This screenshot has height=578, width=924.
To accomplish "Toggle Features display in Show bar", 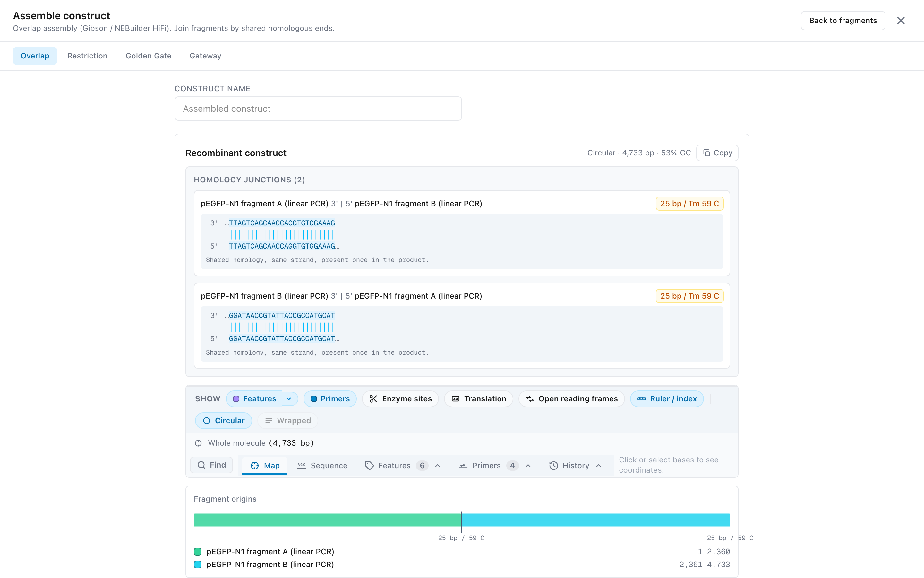I will point(254,399).
